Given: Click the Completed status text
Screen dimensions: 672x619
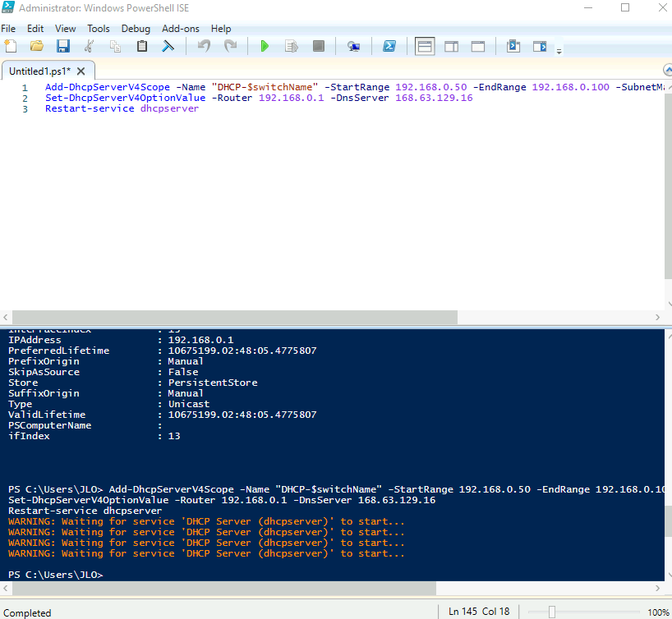Looking at the screenshot, I should pyautogui.click(x=27, y=613).
